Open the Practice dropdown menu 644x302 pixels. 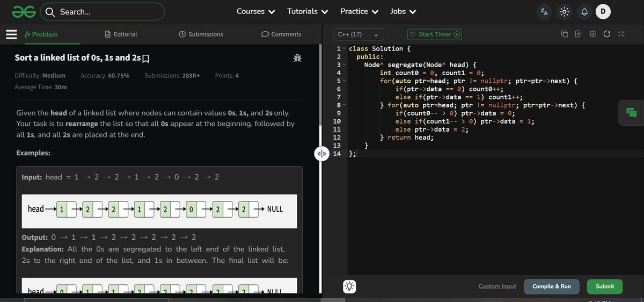point(360,11)
